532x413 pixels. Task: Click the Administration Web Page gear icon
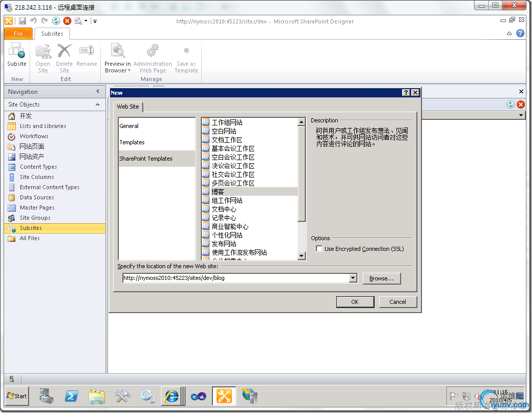point(153,51)
